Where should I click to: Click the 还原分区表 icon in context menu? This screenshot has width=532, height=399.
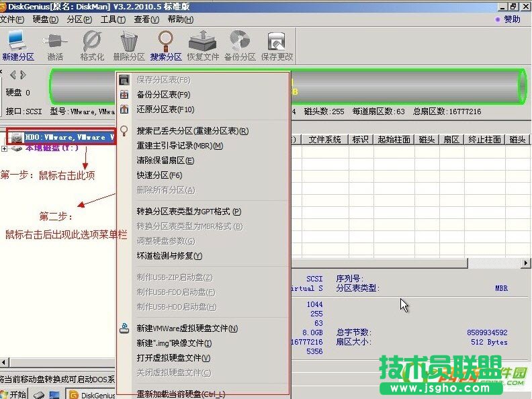(x=124, y=109)
